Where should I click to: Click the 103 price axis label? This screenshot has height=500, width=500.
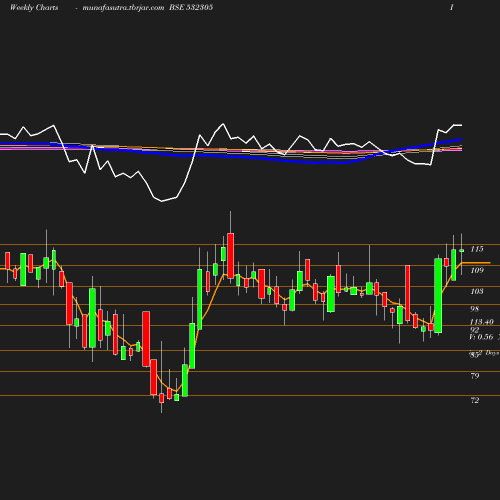point(477,291)
